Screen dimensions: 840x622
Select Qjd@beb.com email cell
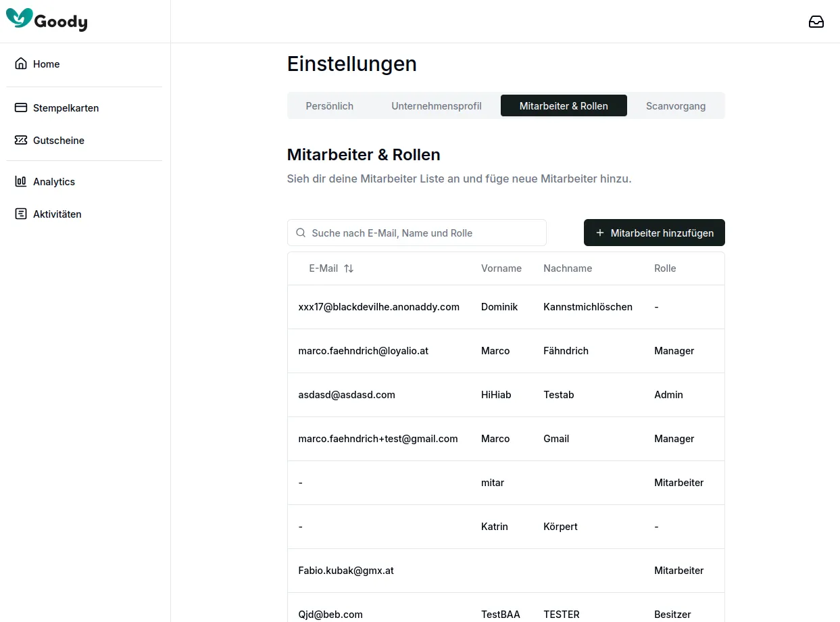330,615
